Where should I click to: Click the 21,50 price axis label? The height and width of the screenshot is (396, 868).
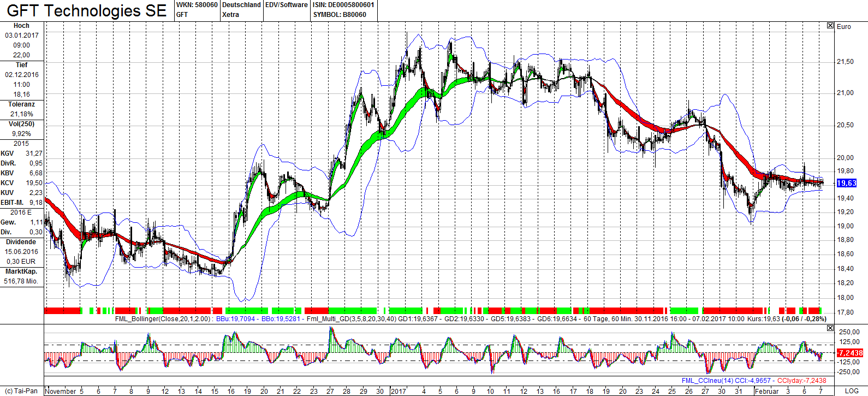[845, 62]
